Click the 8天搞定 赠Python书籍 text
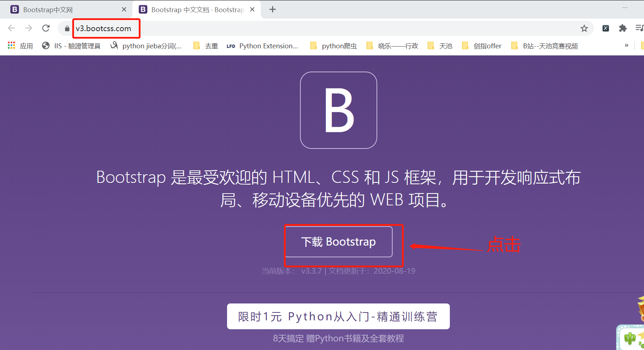644x350 pixels. coord(338,338)
